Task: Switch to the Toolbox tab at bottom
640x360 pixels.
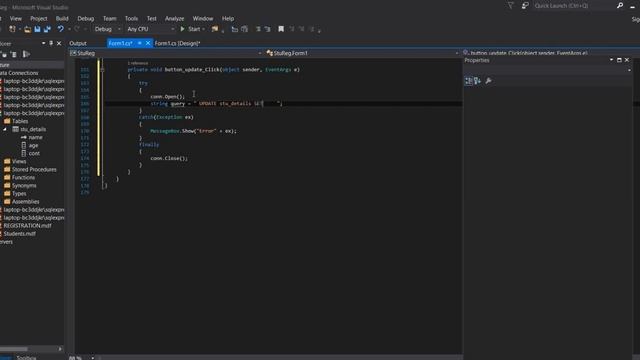Action: click(26, 358)
